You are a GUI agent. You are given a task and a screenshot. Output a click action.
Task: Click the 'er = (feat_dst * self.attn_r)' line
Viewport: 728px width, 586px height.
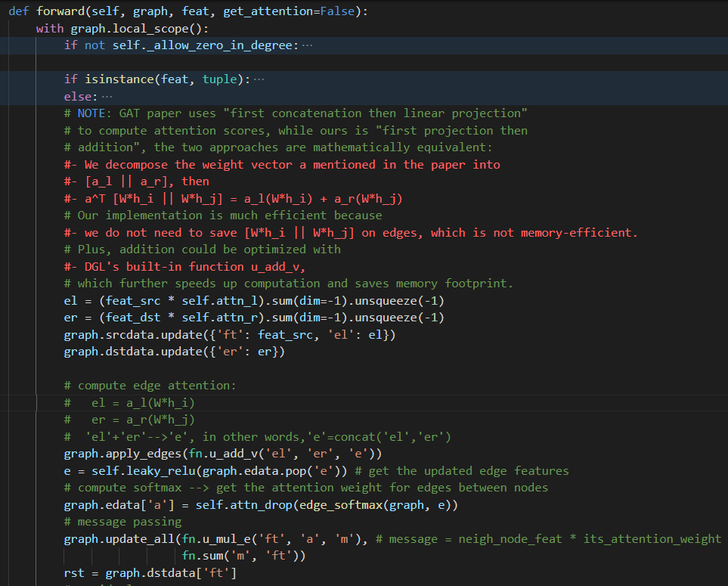click(254, 318)
